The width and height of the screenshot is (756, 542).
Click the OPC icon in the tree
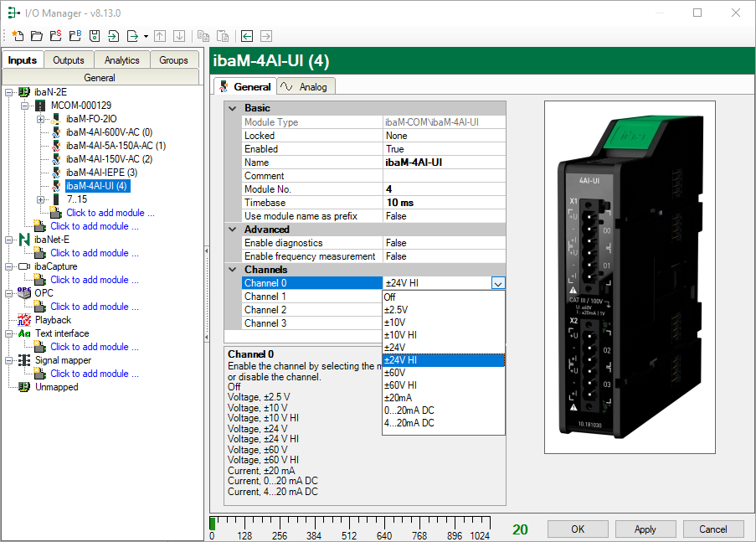[24, 293]
